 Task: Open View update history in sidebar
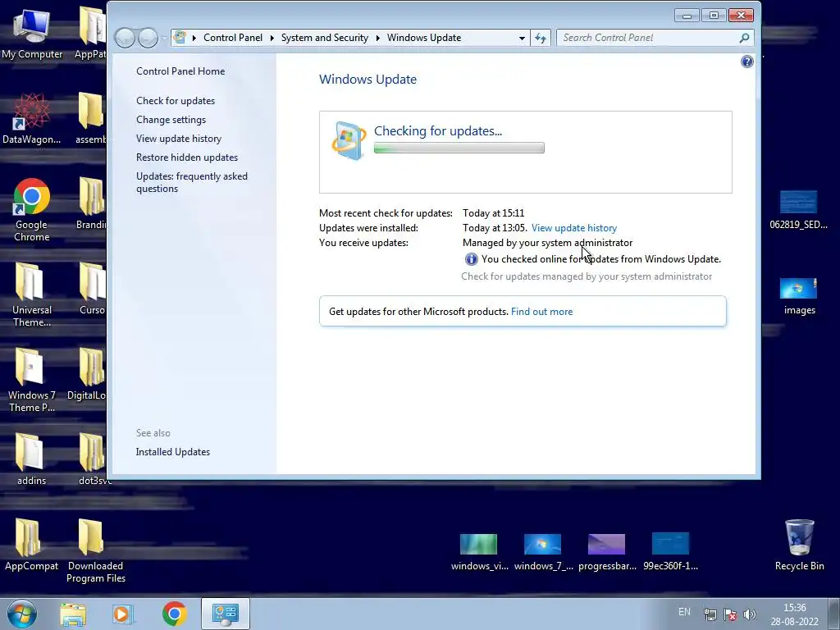click(178, 139)
